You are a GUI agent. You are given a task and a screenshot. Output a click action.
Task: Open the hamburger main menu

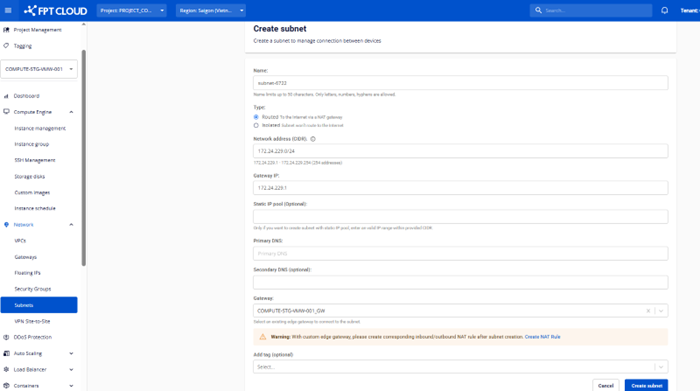(8, 10)
